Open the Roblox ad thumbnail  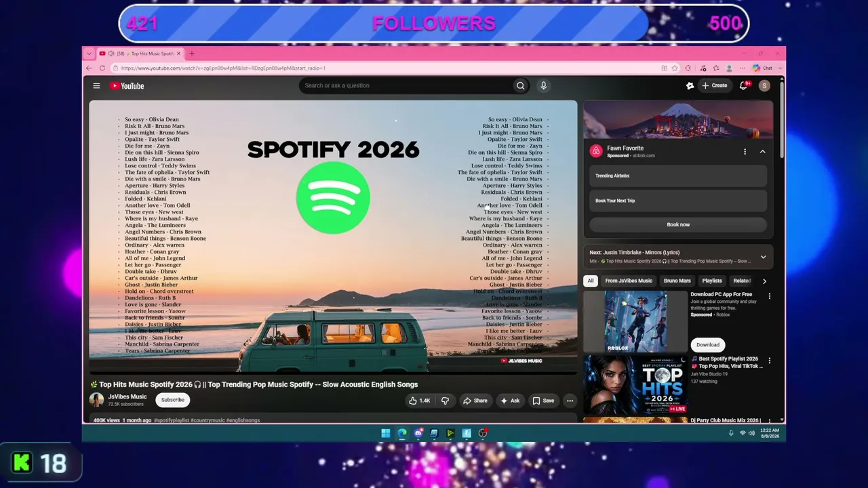click(635, 322)
